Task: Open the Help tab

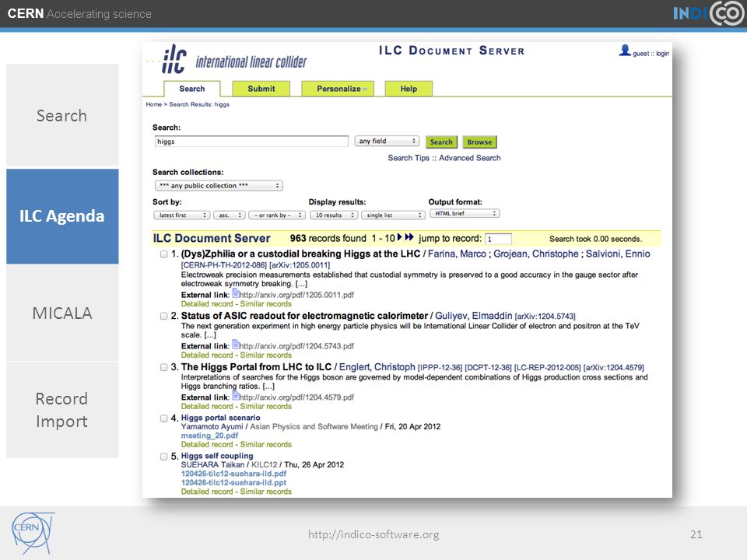Action: [x=409, y=89]
